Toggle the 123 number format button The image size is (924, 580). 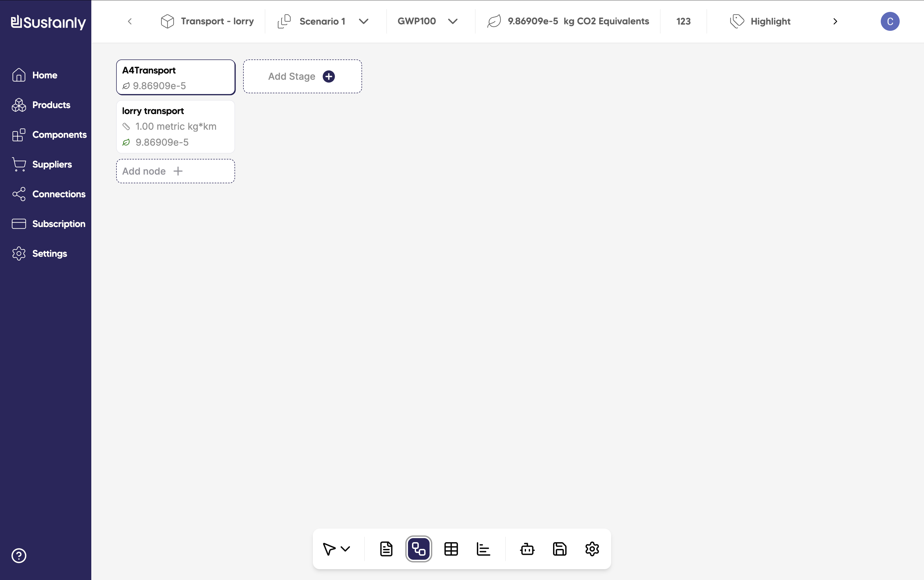(683, 21)
